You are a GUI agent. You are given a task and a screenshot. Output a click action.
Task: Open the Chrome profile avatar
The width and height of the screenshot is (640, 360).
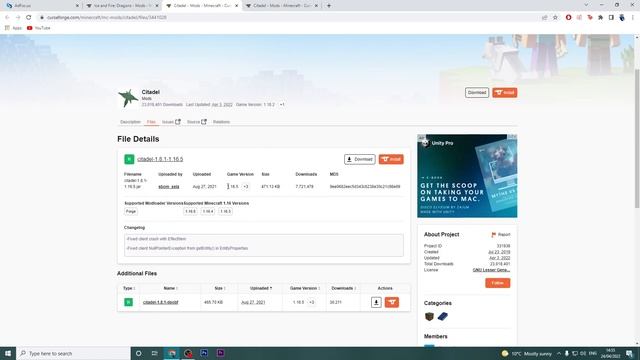point(622,18)
